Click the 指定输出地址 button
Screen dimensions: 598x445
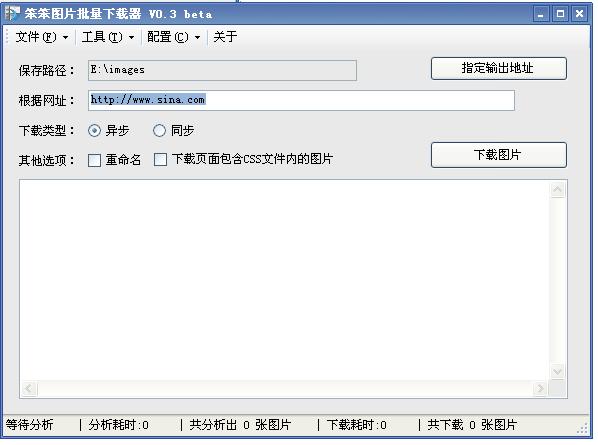coord(498,69)
